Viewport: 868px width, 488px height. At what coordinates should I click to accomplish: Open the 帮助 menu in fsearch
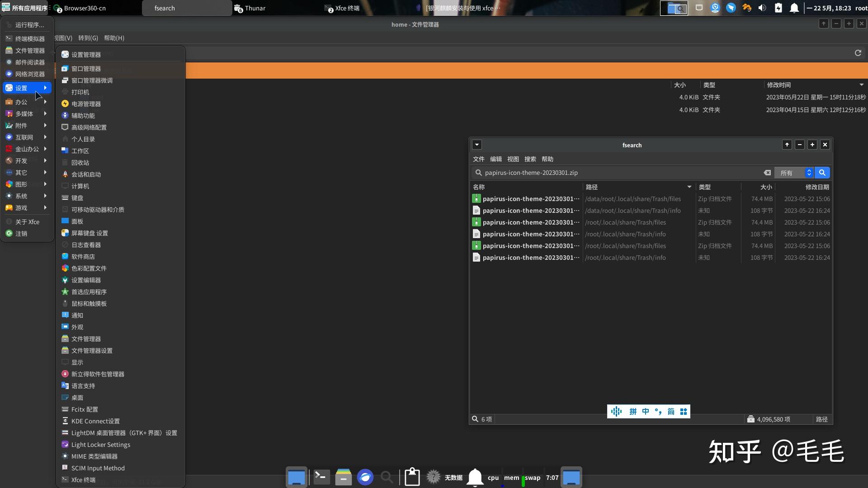click(547, 159)
